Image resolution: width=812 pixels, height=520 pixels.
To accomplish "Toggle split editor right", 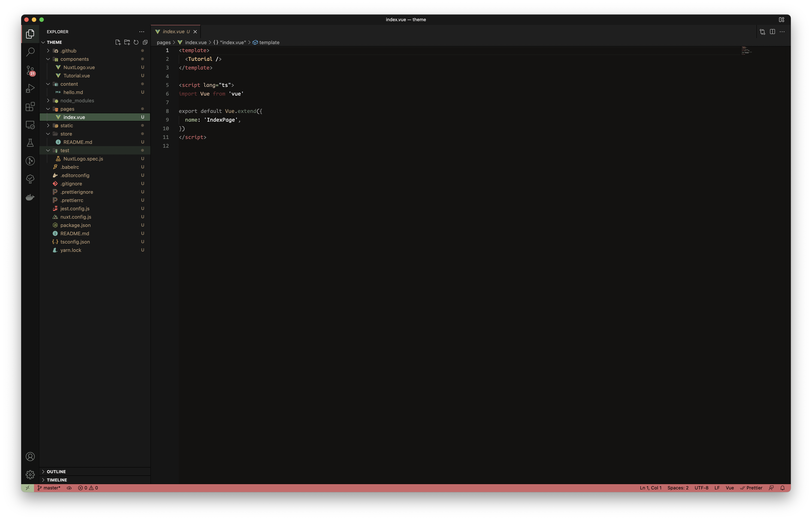I will coord(772,32).
